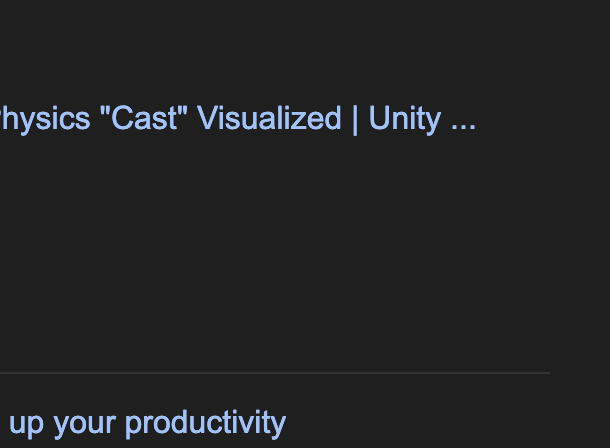Navigate to the bottom productivity result
The height and width of the screenshot is (448, 610).
(146, 423)
